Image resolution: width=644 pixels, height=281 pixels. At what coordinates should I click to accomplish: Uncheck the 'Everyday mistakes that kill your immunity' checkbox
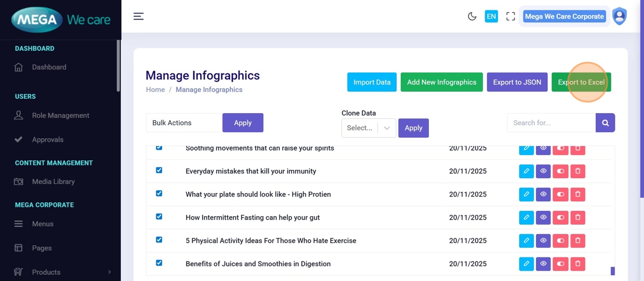click(x=159, y=171)
